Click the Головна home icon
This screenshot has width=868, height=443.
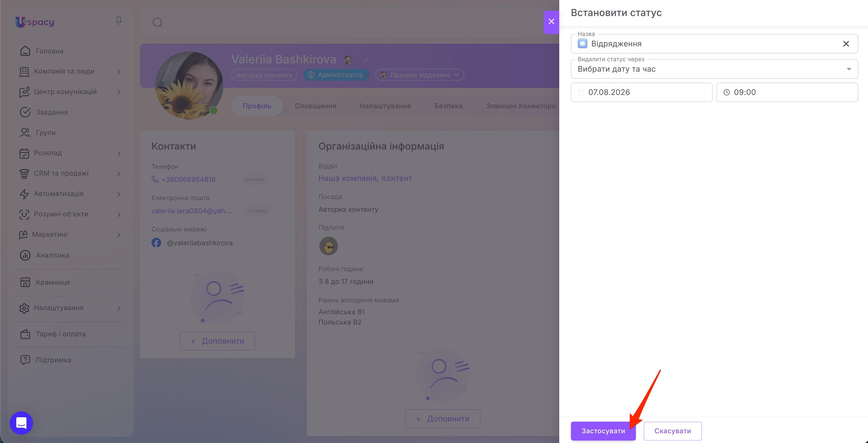25,51
